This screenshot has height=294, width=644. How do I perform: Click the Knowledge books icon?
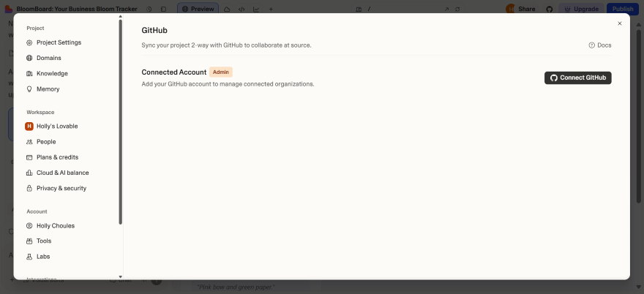pyautogui.click(x=29, y=74)
